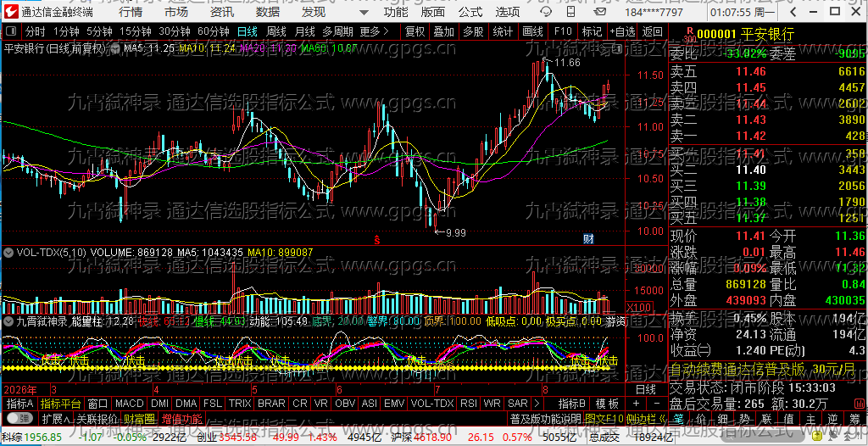The height and width of the screenshot is (446, 868).
Task: Click the 统计 statistics button
Action: tap(503, 31)
